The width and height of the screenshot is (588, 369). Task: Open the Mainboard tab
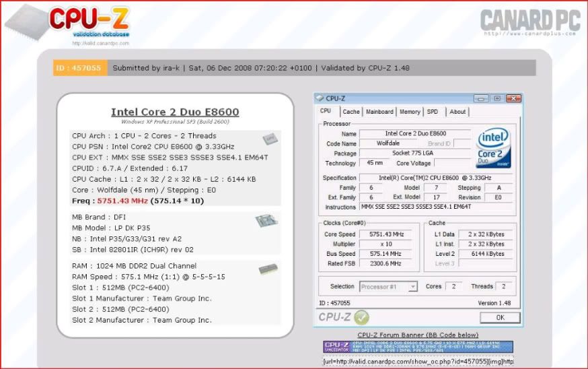point(379,112)
